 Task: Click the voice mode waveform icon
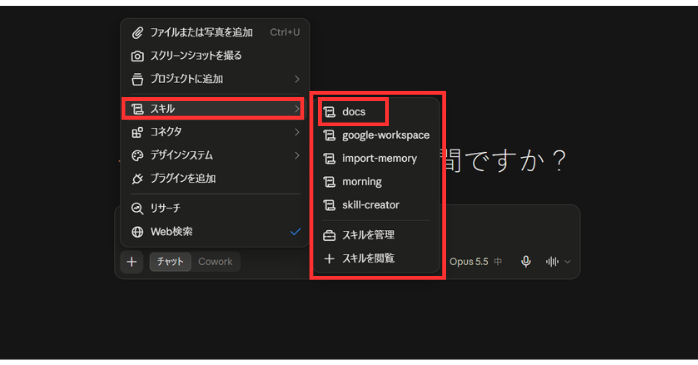tap(552, 262)
